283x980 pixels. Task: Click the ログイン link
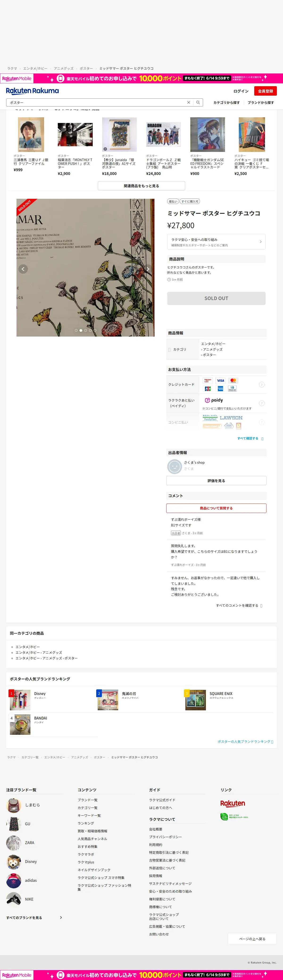241,91
